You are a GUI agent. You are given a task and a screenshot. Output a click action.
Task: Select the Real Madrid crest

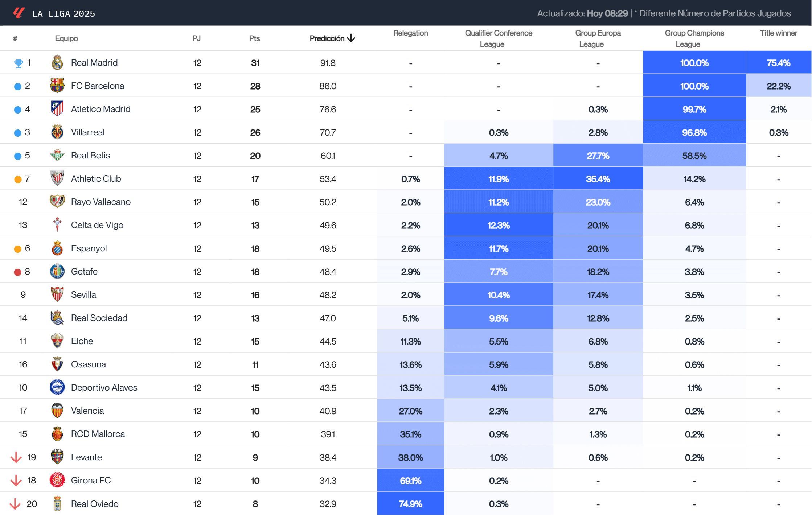point(57,62)
